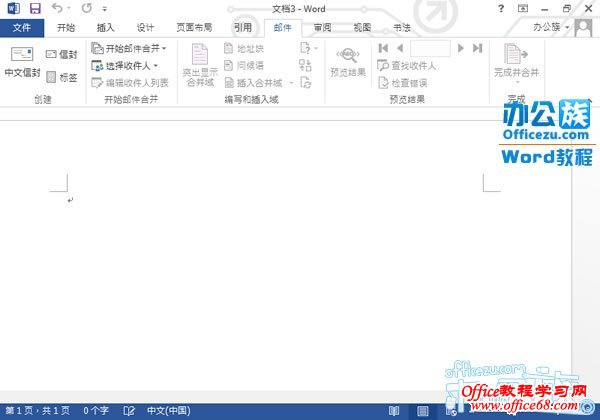
Task: Switch to the 开始 ribbon tab
Action: tap(65, 28)
